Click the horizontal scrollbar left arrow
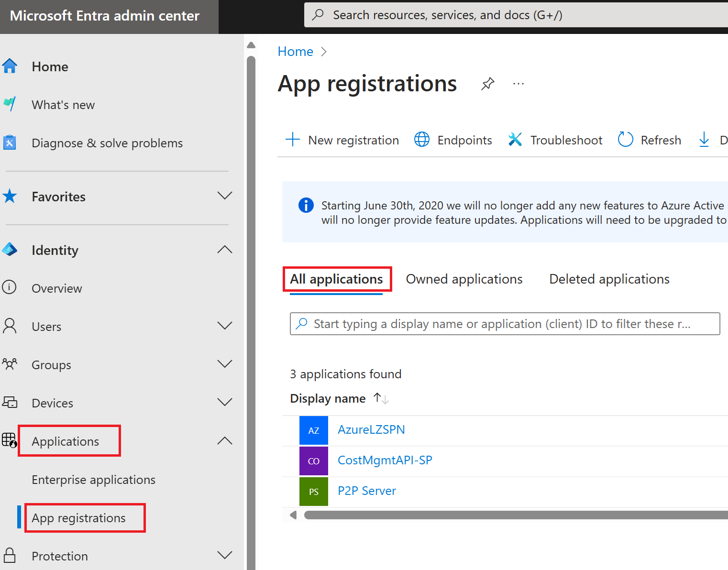This screenshot has height=570, width=728. tap(293, 515)
